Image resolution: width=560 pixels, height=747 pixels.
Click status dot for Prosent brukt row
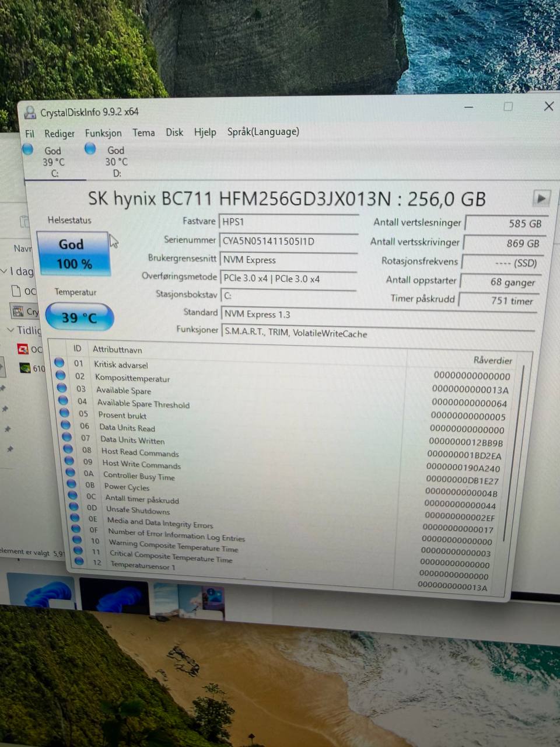pos(64,413)
